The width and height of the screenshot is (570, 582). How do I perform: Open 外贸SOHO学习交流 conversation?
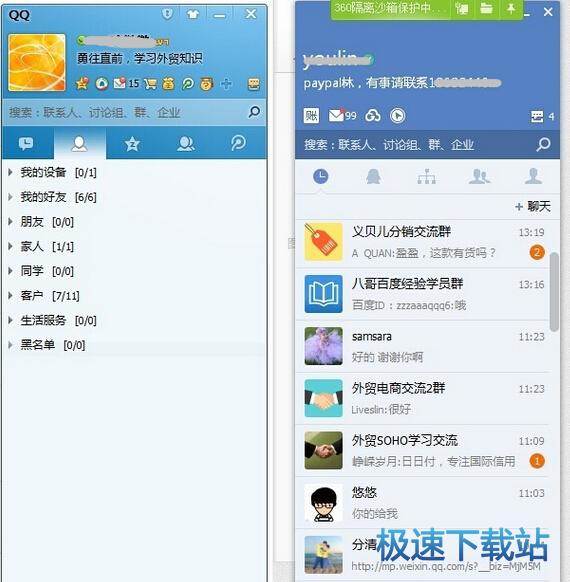point(423,451)
